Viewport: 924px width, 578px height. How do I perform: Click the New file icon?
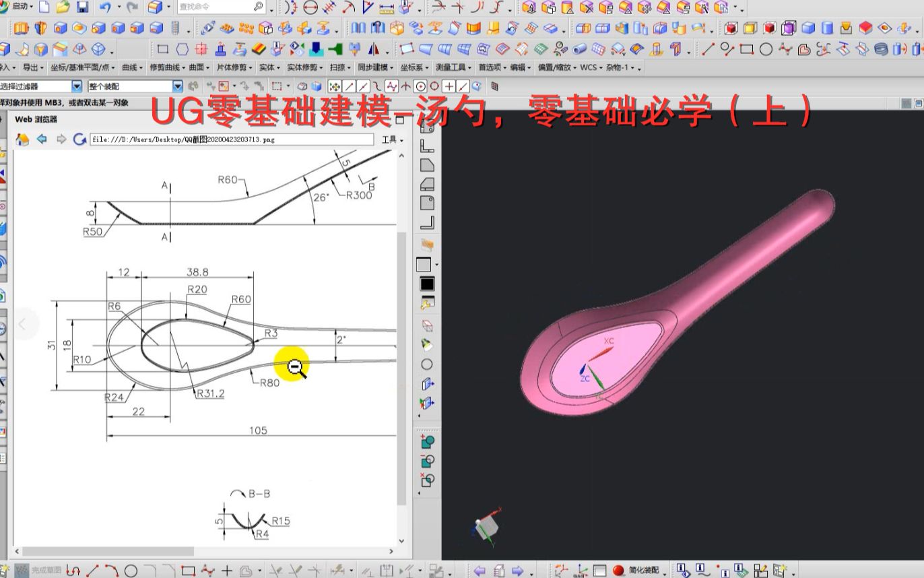[44, 7]
